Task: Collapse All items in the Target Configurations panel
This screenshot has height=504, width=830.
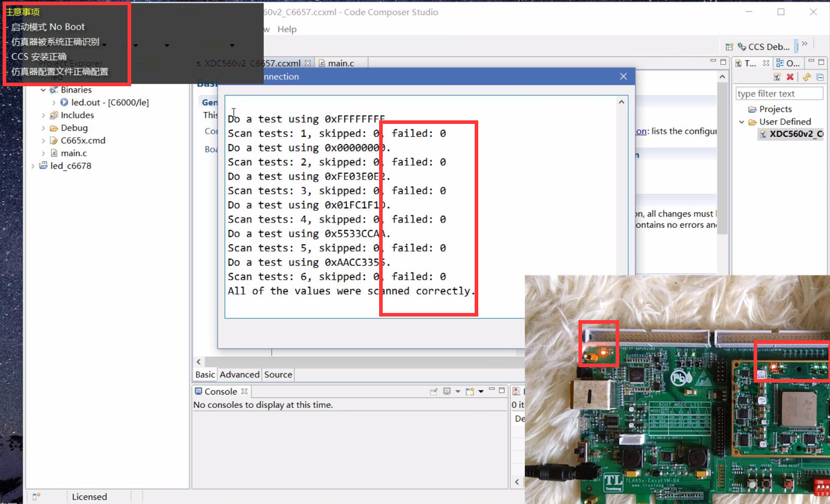Action: point(820,77)
